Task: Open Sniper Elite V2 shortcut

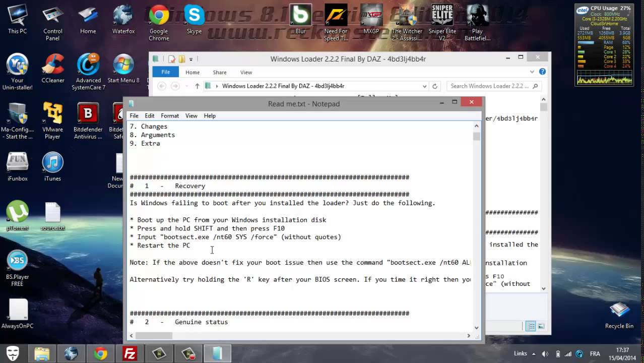Action: pyautogui.click(x=442, y=23)
